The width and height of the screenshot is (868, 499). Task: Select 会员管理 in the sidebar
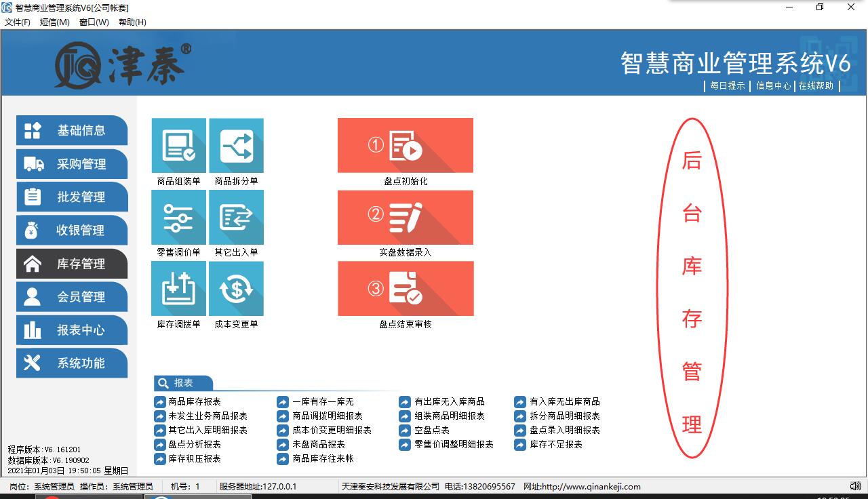click(72, 297)
